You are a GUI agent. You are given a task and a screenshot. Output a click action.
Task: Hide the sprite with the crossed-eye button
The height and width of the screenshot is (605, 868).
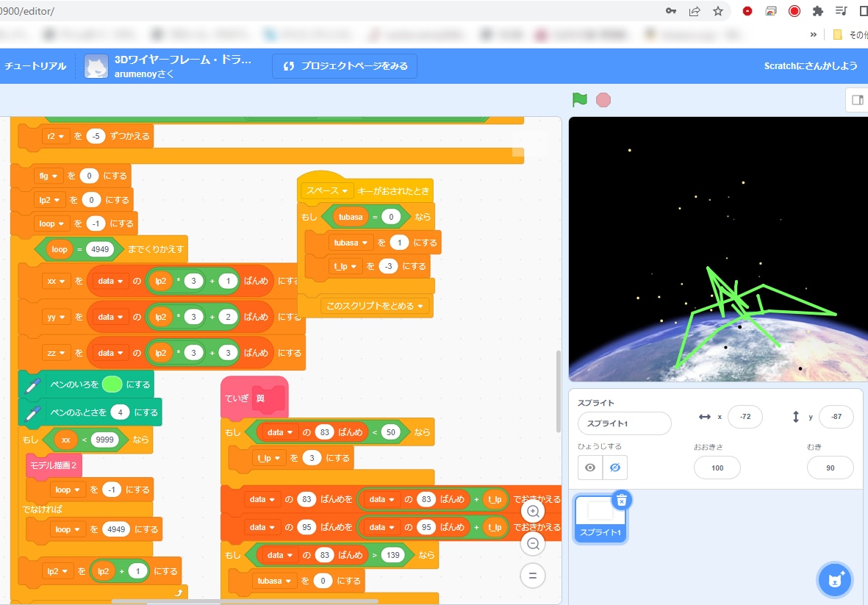(x=614, y=468)
